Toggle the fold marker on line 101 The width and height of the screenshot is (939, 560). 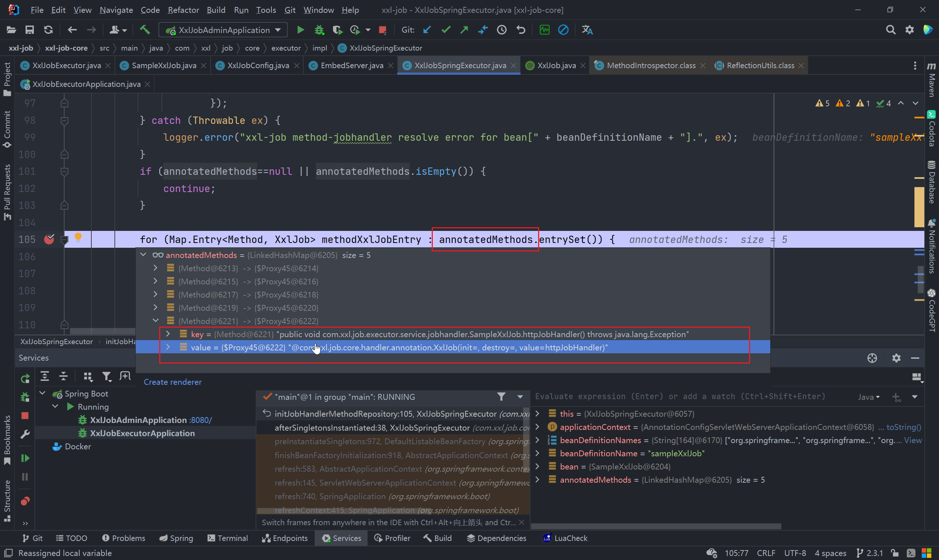click(64, 172)
